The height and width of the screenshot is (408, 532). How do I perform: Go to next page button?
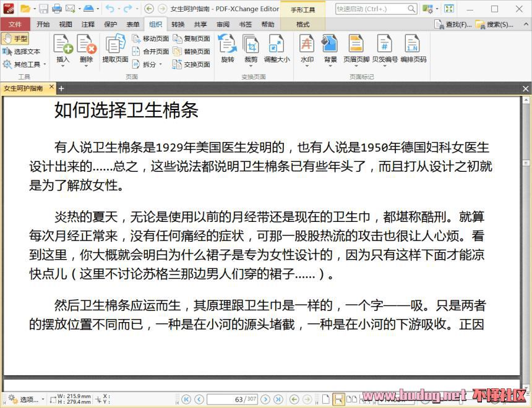pos(265,399)
